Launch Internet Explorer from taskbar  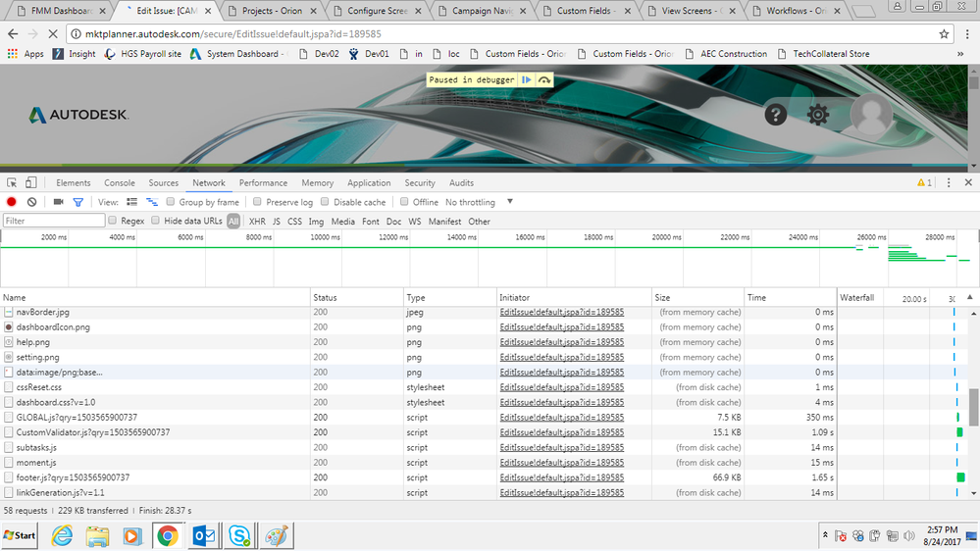pyautogui.click(x=61, y=536)
